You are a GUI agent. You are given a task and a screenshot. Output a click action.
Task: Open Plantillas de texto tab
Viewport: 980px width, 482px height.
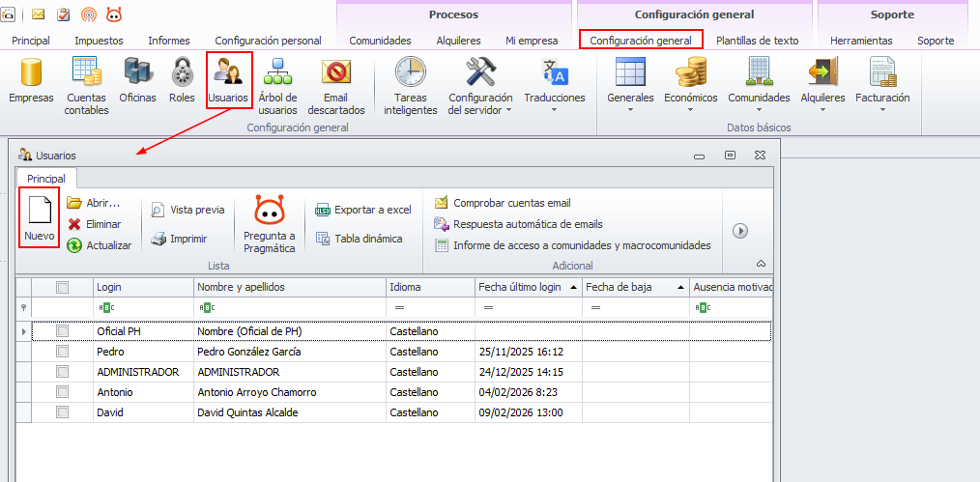click(x=758, y=41)
